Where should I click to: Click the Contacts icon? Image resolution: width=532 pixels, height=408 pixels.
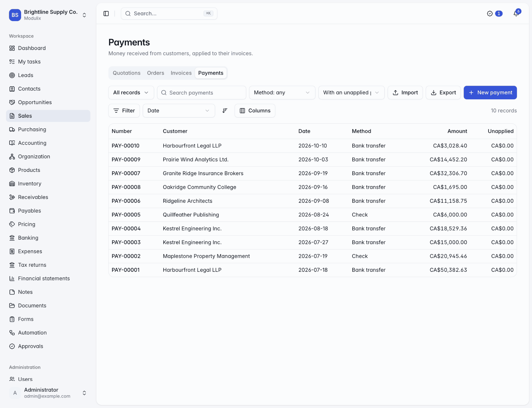pyautogui.click(x=12, y=89)
